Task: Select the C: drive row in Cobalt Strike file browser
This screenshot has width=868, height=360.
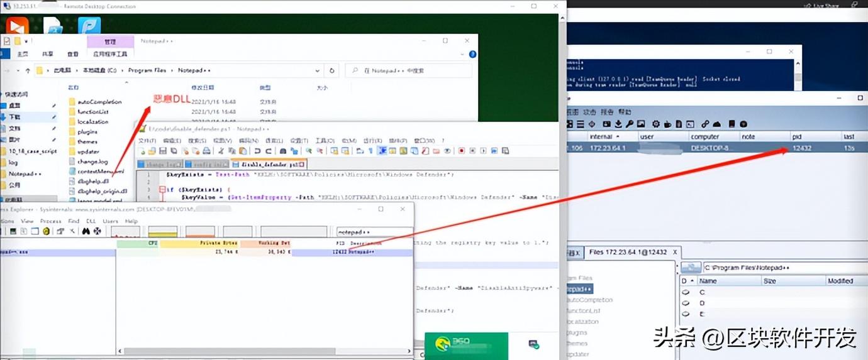Action: click(x=774, y=292)
